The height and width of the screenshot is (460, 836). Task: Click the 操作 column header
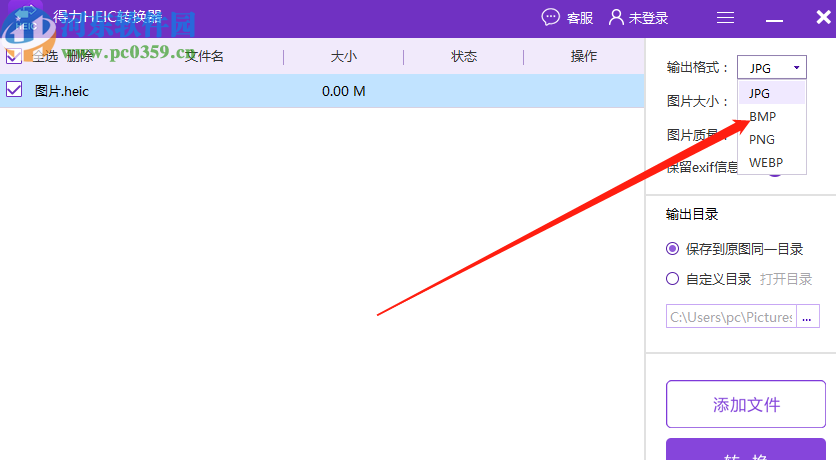point(583,56)
